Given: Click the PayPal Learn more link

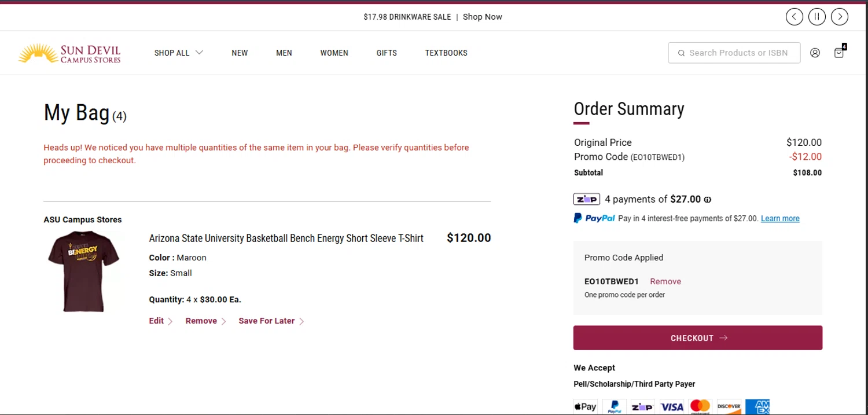Looking at the screenshot, I should click(x=780, y=219).
